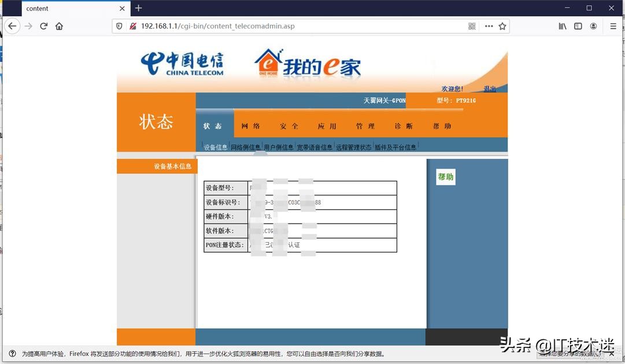Click the tracking protection shield icon
The width and height of the screenshot is (625, 364).
click(x=120, y=26)
